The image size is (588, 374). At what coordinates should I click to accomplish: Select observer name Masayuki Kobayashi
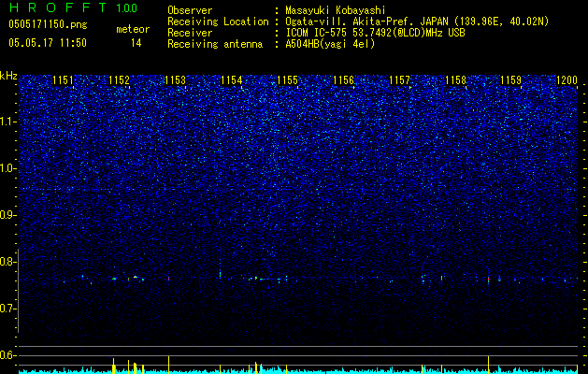[x=336, y=10]
